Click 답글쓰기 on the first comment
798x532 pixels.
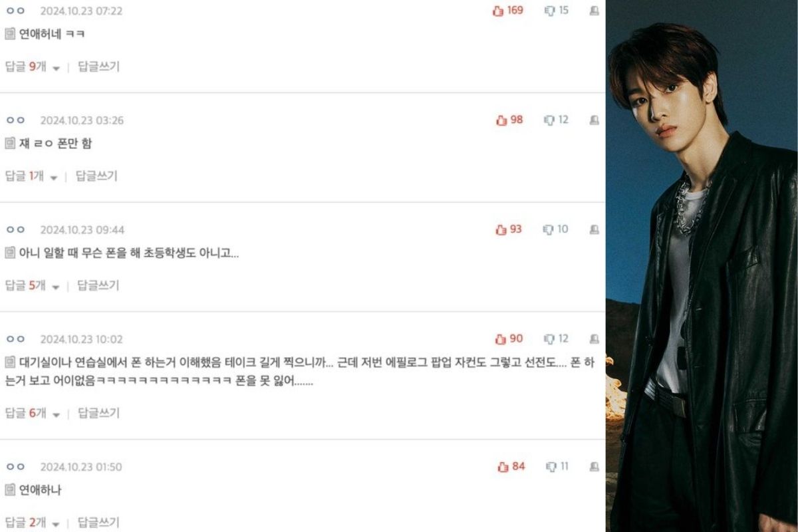click(x=98, y=66)
